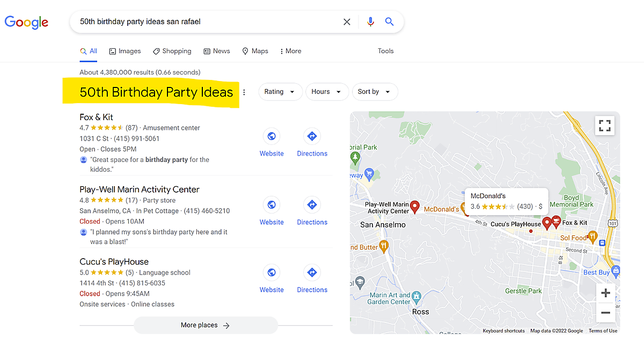Zoom out on the map
Viewport: 644px width, 345px height.
(x=605, y=312)
